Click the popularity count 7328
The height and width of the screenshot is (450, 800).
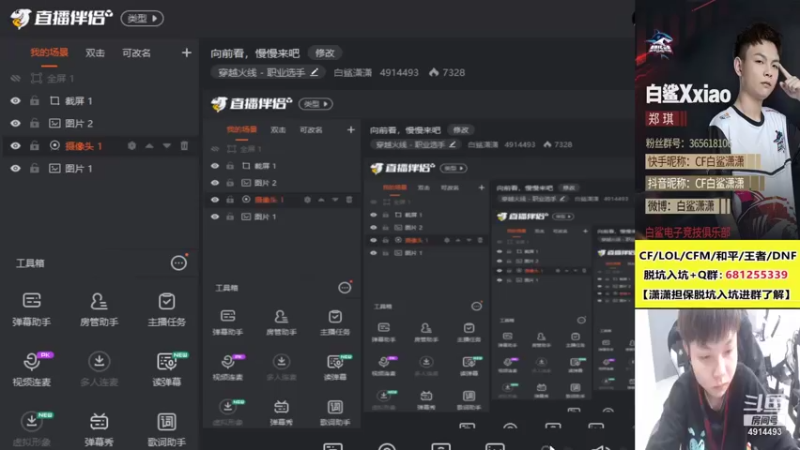[454, 72]
